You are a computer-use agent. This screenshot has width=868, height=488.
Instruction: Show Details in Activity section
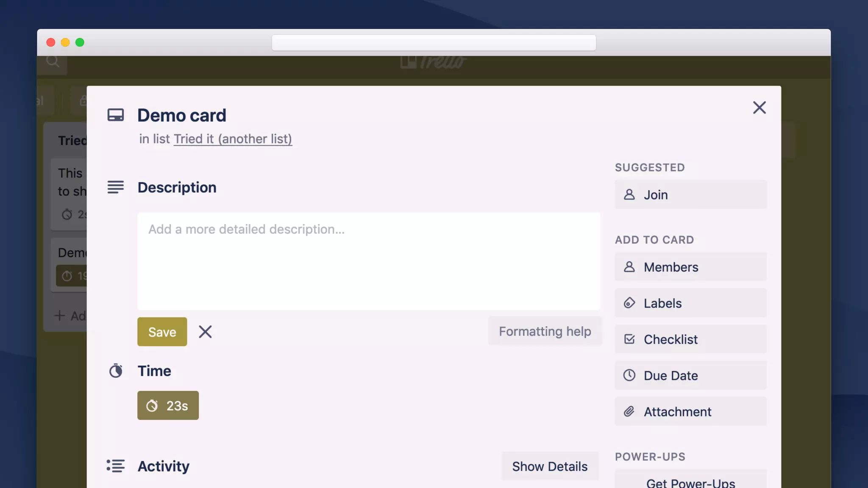coord(550,466)
